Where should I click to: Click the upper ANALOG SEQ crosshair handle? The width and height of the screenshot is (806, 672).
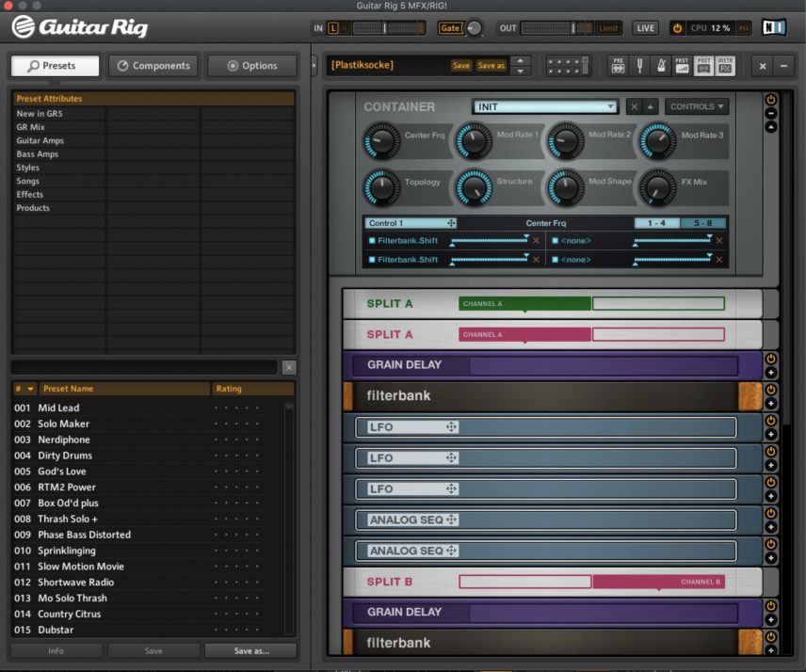pos(451,520)
